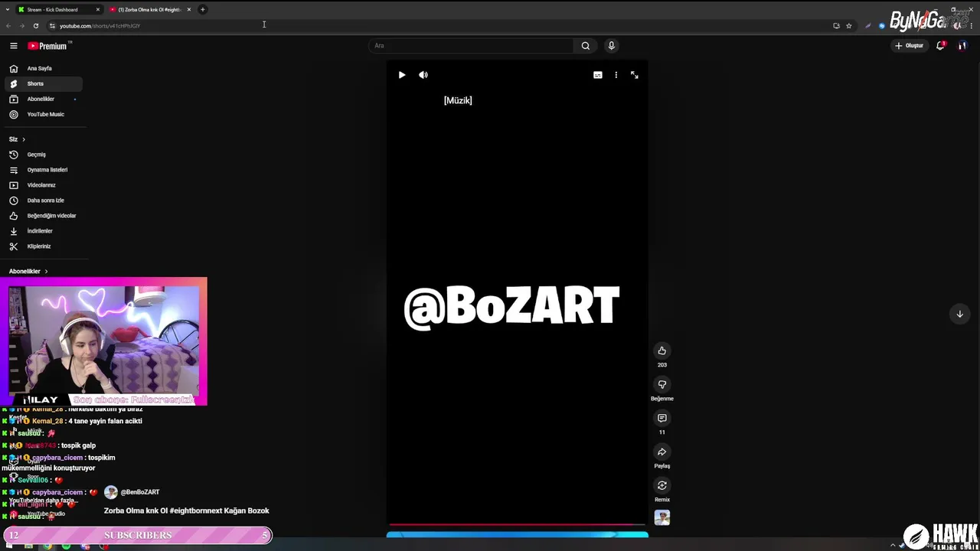
Task: Expand the Abonelikler subscriptions heading
Action: coord(28,271)
